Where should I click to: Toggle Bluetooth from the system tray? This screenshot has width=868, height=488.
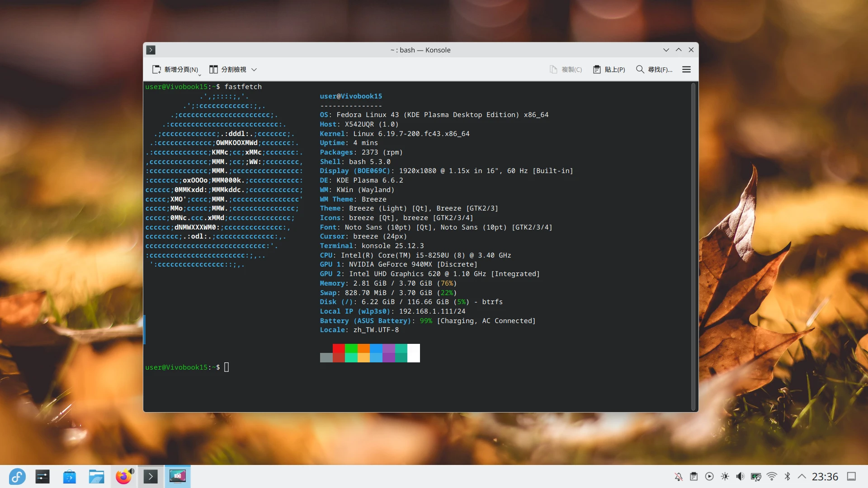tap(788, 476)
